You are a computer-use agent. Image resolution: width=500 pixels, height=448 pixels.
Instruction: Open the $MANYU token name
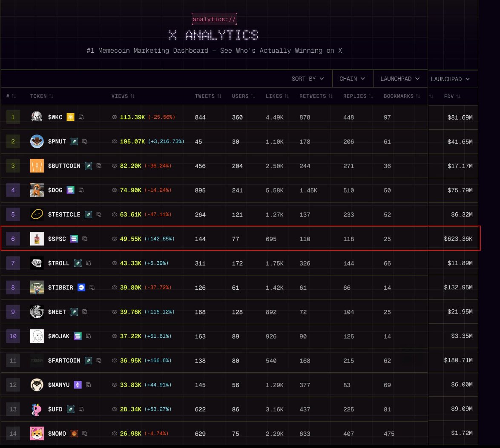(x=59, y=385)
